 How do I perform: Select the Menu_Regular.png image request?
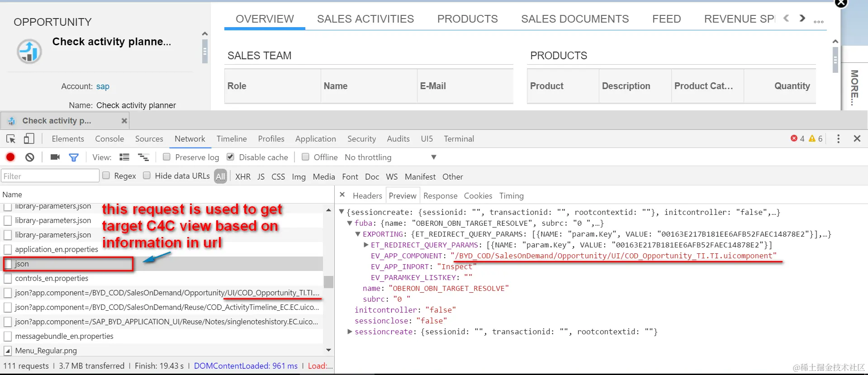click(x=46, y=351)
